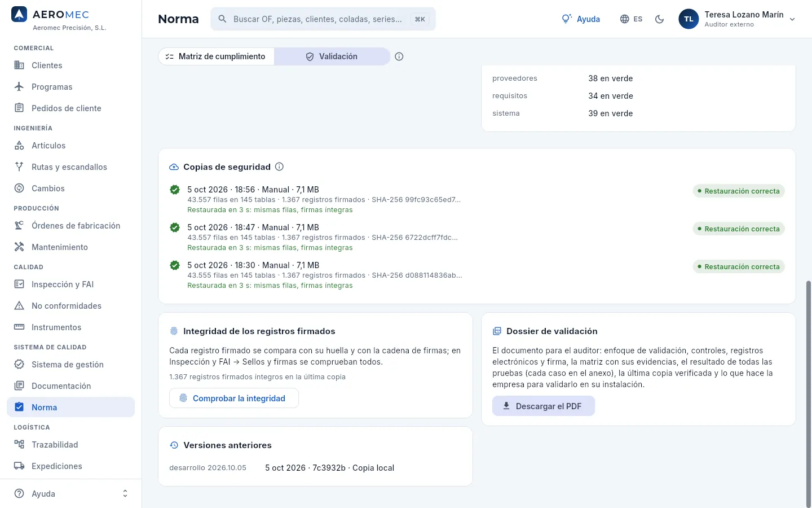Open Expediciones truck item

[70, 466]
